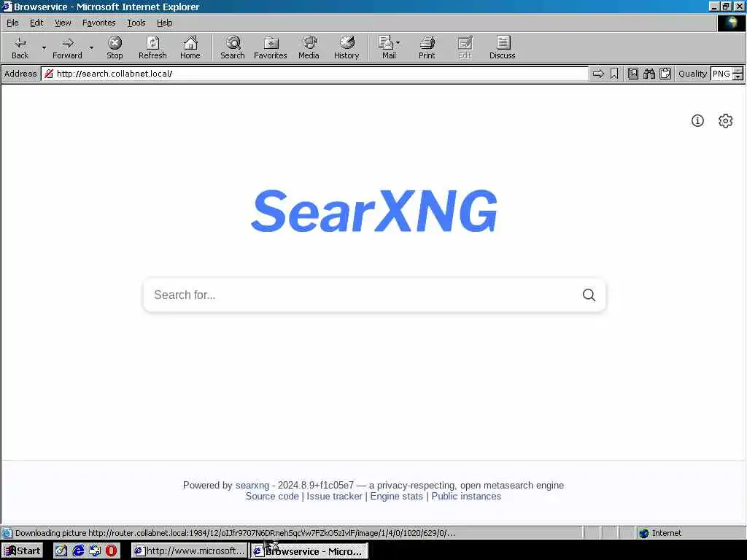Open the SearXNG about info icon

click(x=697, y=120)
